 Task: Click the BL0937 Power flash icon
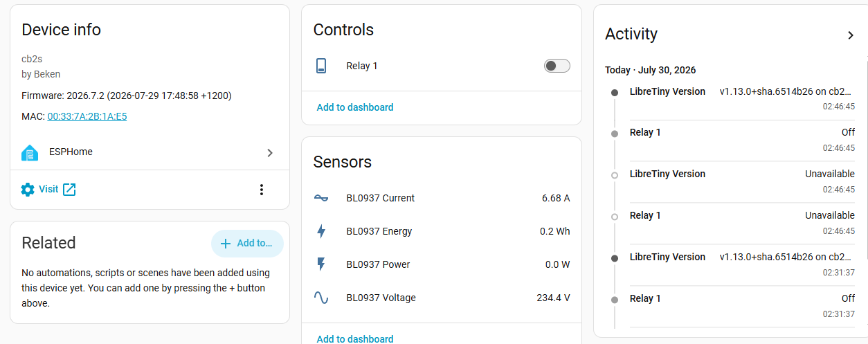[321, 264]
